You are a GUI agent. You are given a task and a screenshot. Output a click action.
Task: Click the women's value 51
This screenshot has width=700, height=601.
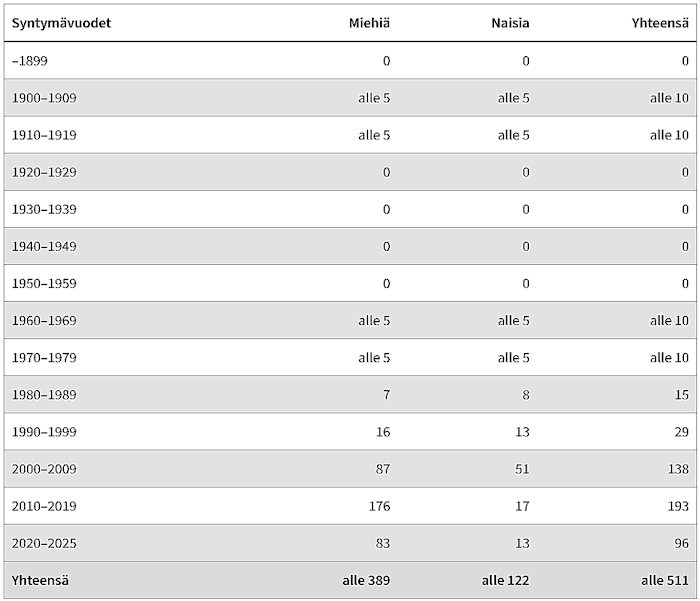click(x=522, y=469)
